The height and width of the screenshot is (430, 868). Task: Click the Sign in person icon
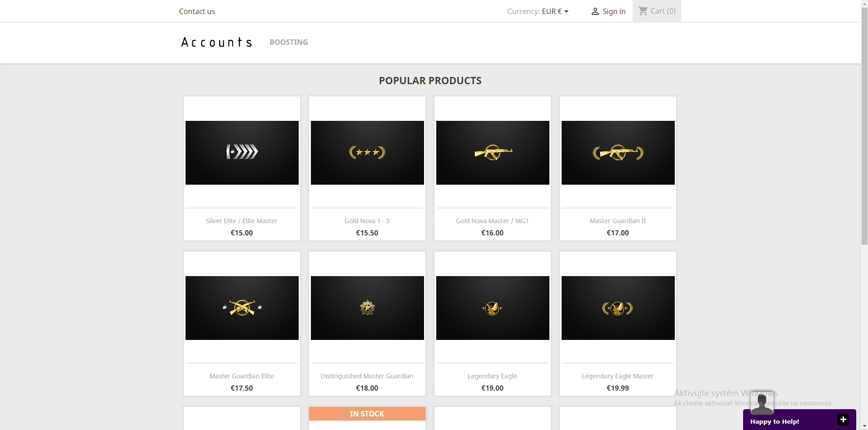595,11
